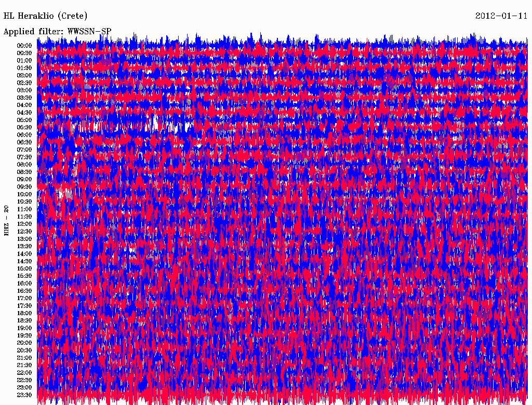Select the 14:00 time label
This screenshot has width=532, height=405.
coord(24,254)
